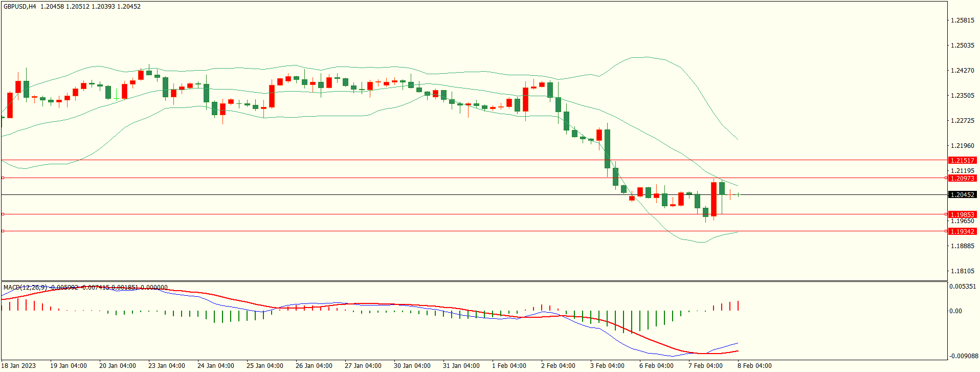Viewport: 980px width, 372px height.
Task: Click the -0.009088 MACD scale value
Action: click(x=964, y=356)
